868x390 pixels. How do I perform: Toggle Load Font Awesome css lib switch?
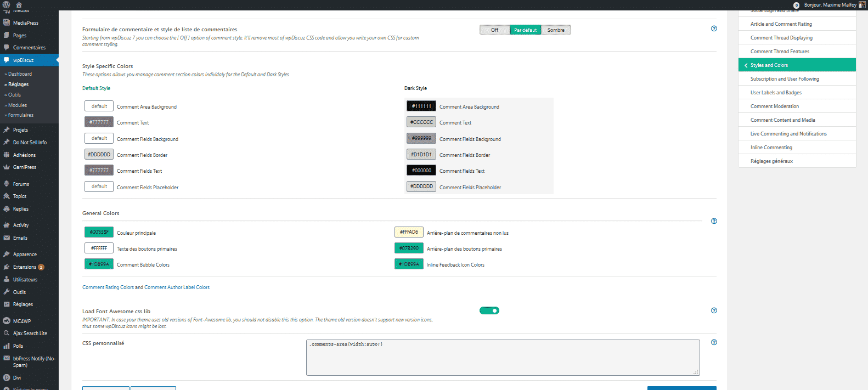[x=489, y=310]
